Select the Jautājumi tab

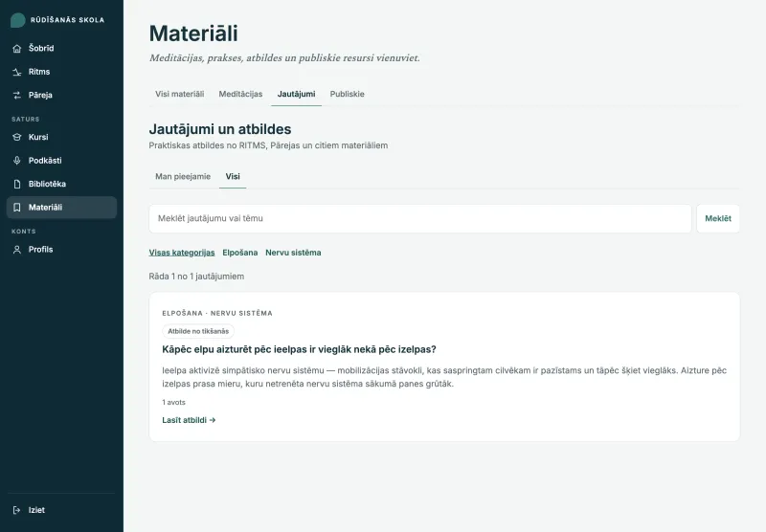pyautogui.click(x=296, y=94)
